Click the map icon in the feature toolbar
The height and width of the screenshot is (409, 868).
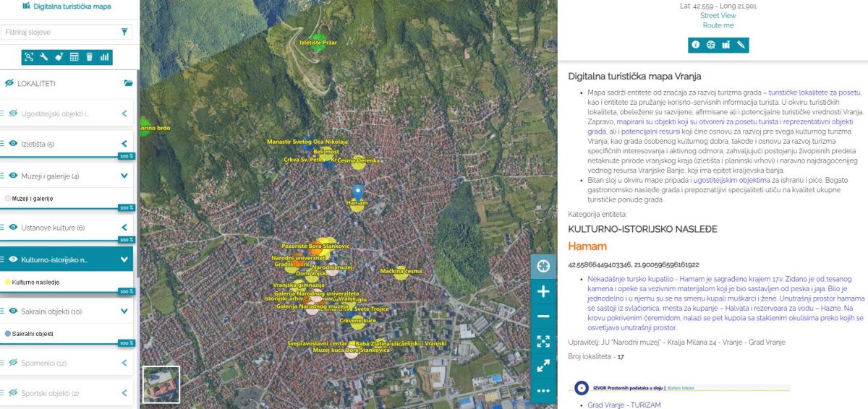click(x=726, y=45)
